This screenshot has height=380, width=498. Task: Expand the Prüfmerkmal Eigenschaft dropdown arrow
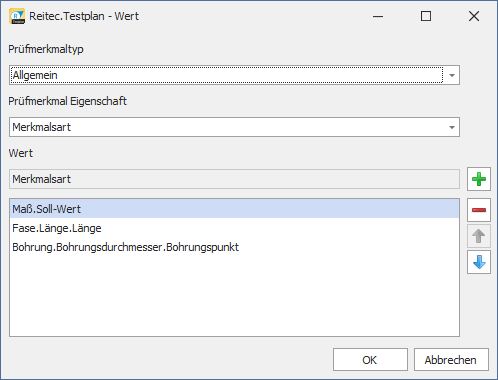pos(452,127)
